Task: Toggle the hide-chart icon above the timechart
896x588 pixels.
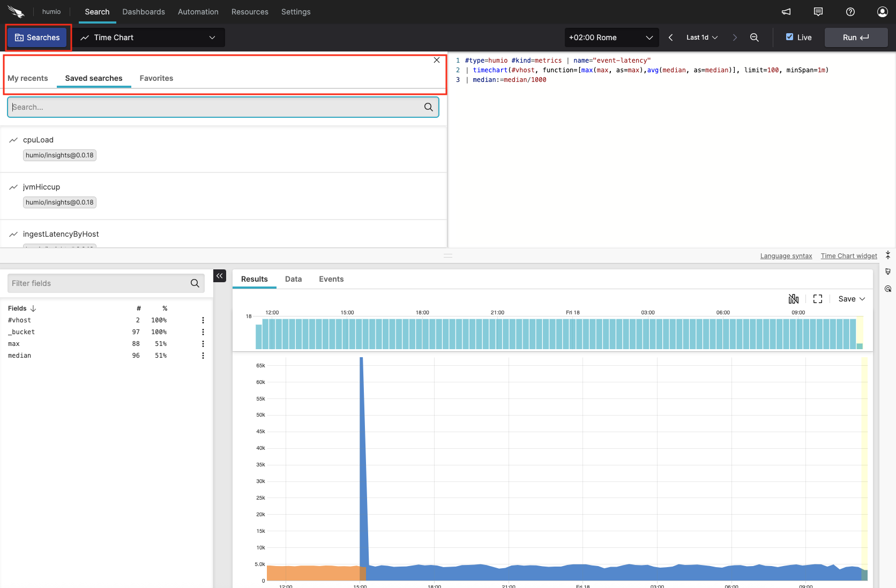Action: [794, 299]
